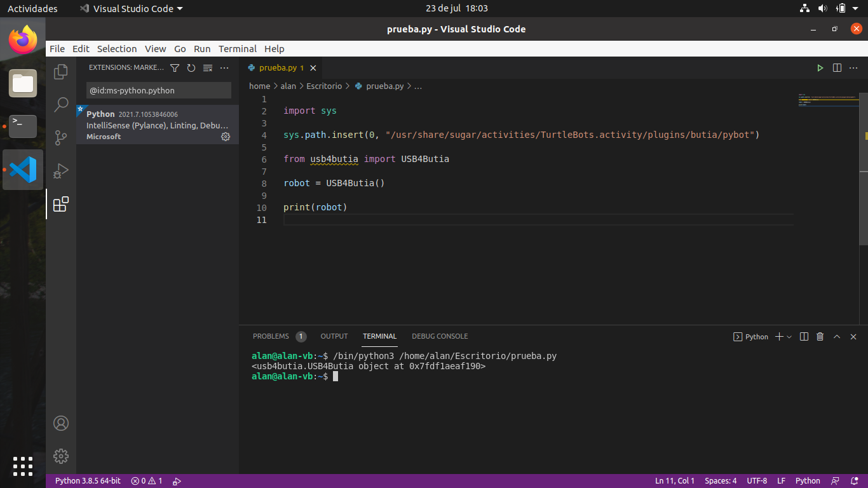
Task: Switch to the OUTPUT panel tab
Action: click(x=334, y=336)
